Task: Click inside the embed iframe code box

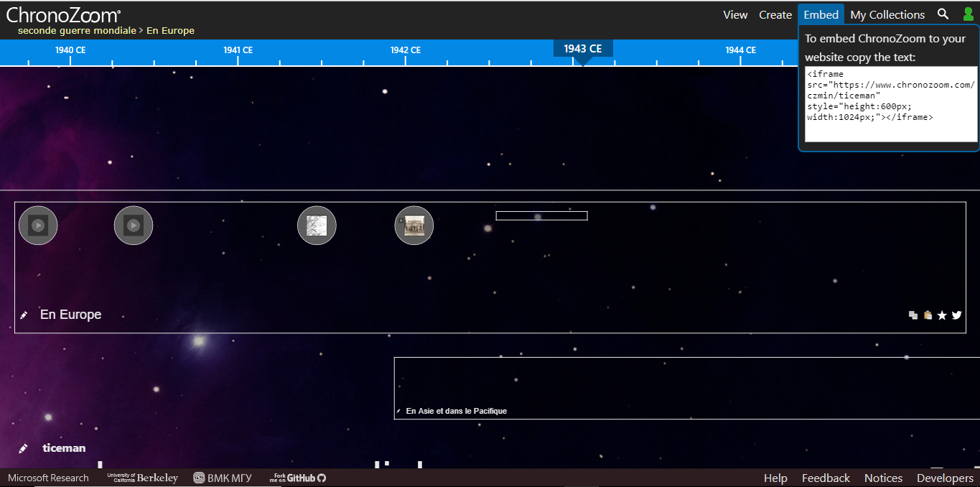Action: [891, 104]
